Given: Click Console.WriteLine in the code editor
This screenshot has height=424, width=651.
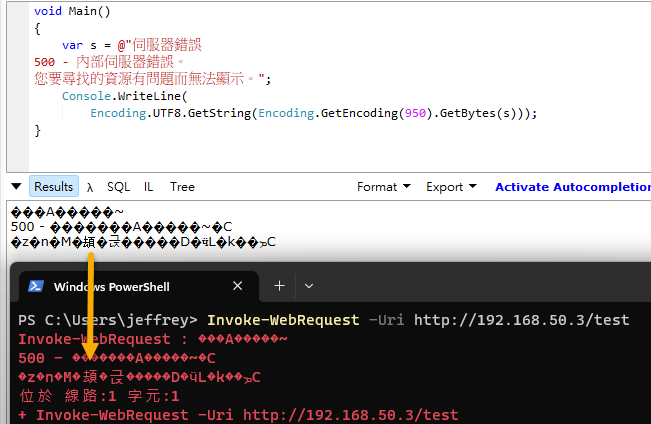Looking at the screenshot, I should click(x=123, y=96).
